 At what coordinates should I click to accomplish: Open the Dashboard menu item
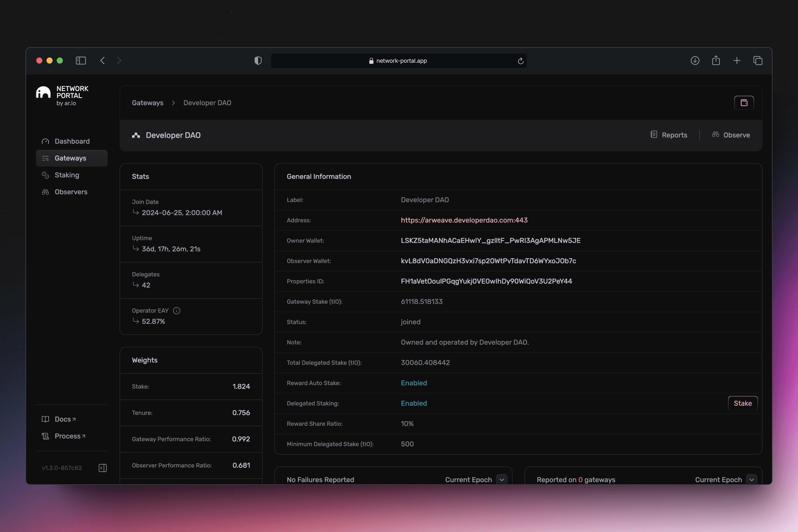[72, 141]
